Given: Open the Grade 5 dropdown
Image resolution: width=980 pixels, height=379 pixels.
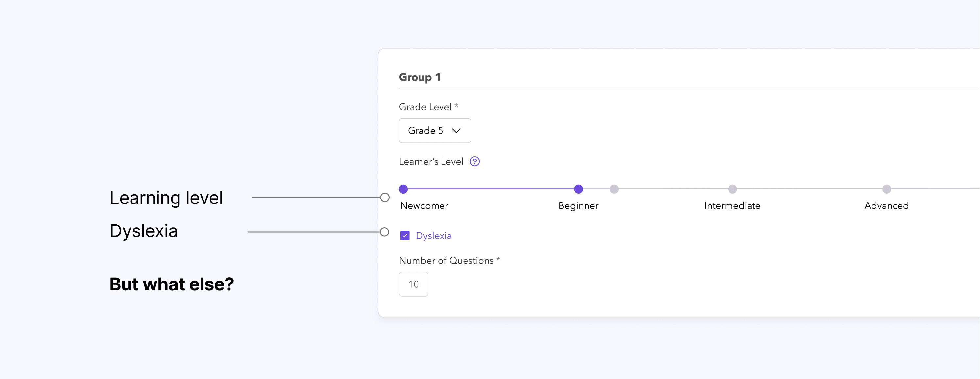Looking at the screenshot, I should [x=435, y=131].
